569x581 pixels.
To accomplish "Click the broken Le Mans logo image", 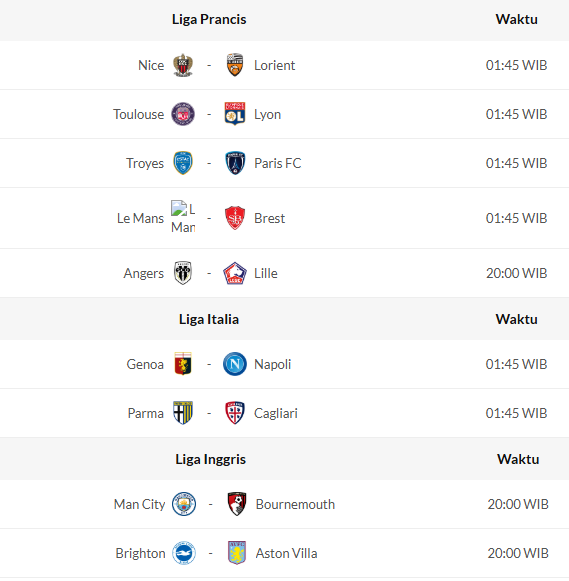I will (x=183, y=218).
